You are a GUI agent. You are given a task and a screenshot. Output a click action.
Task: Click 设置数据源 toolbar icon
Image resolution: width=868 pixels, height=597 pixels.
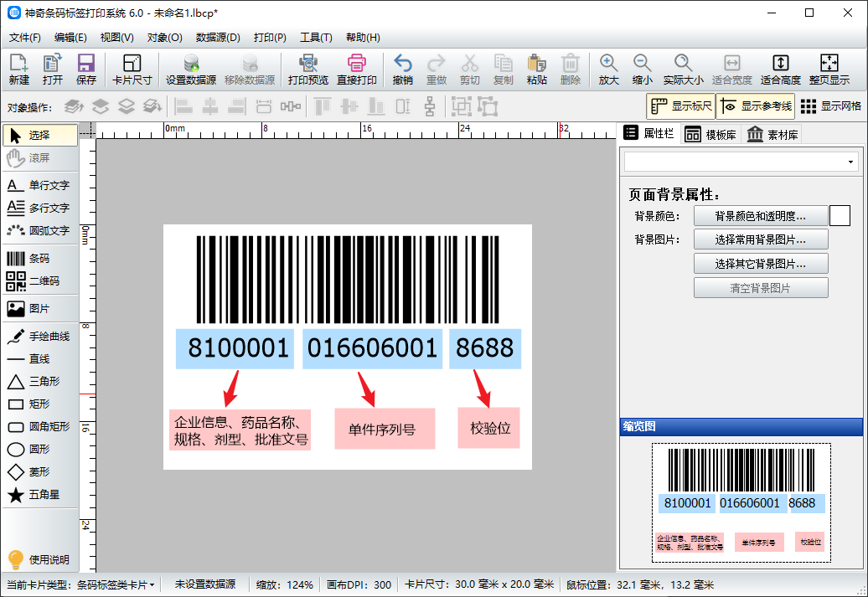pos(191,69)
